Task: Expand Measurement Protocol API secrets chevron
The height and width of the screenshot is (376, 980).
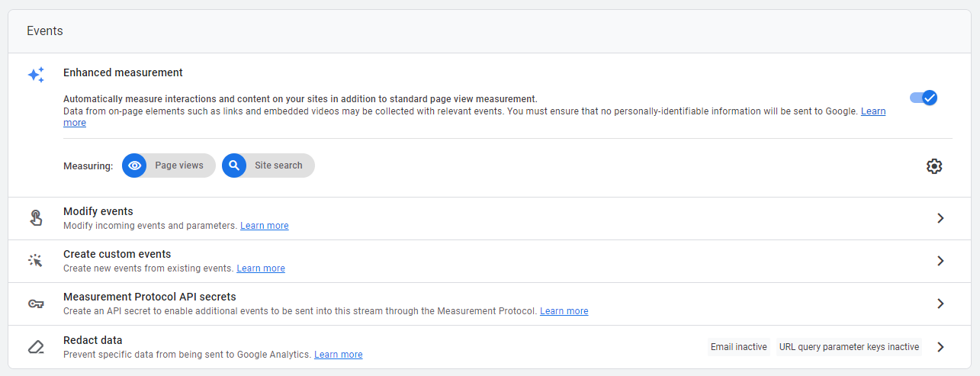Action: point(940,304)
